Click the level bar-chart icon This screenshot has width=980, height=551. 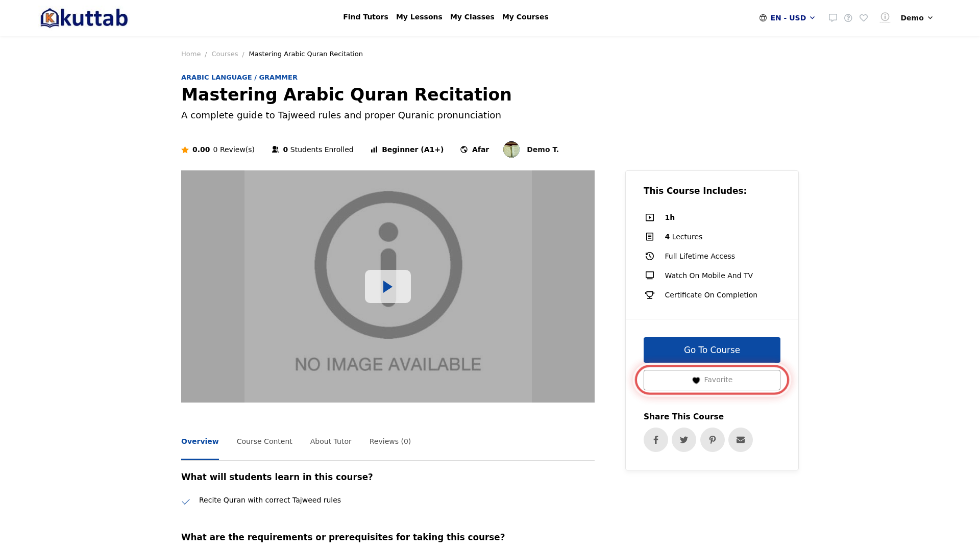(x=374, y=149)
